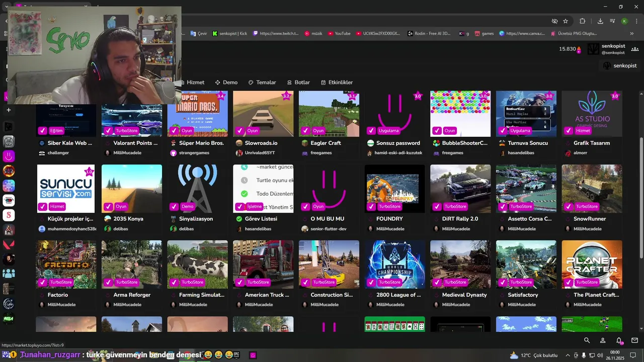The width and height of the screenshot is (644, 362).
Task: Open the pink smiley server icon in sidebar
Action: [x=9, y=156]
